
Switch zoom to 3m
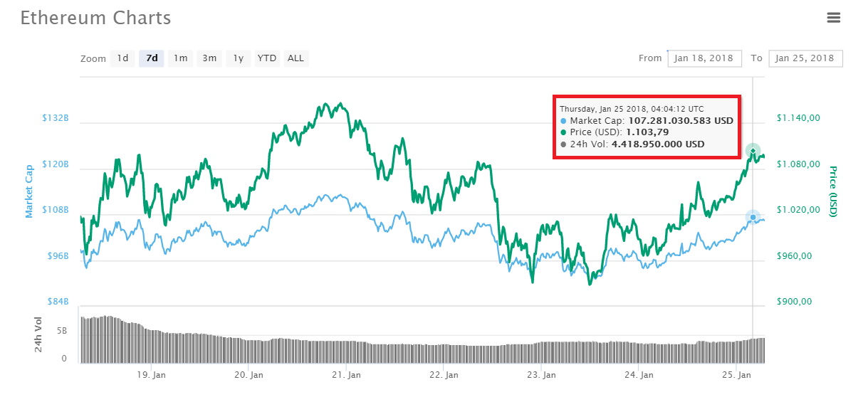pyautogui.click(x=209, y=58)
